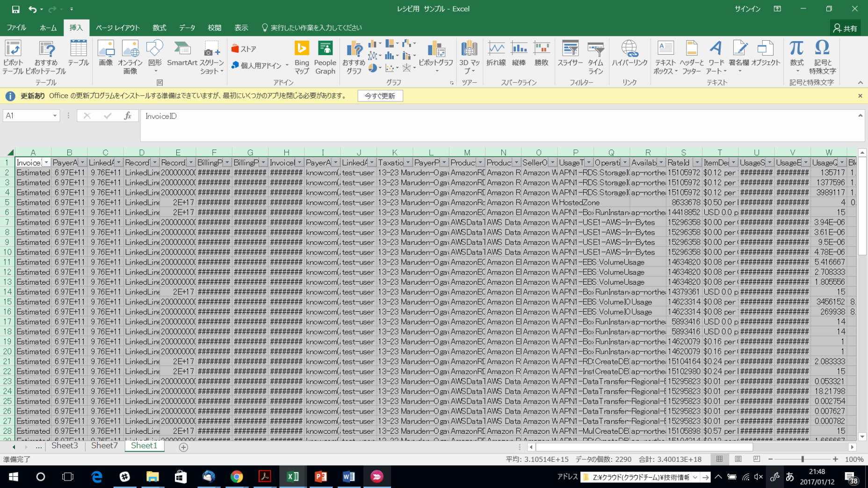Open the Shapes gallery
The width and height of the screenshot is (868, 488).
pos(155,57)
